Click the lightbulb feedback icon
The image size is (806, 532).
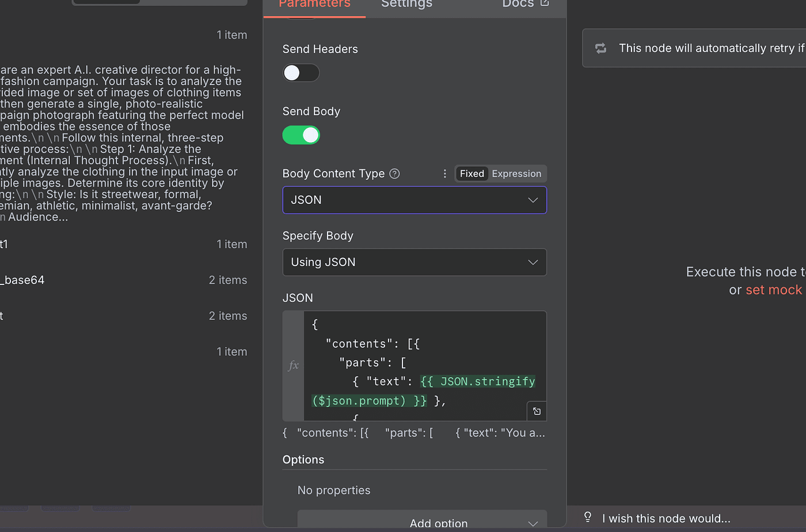[588, 517]
